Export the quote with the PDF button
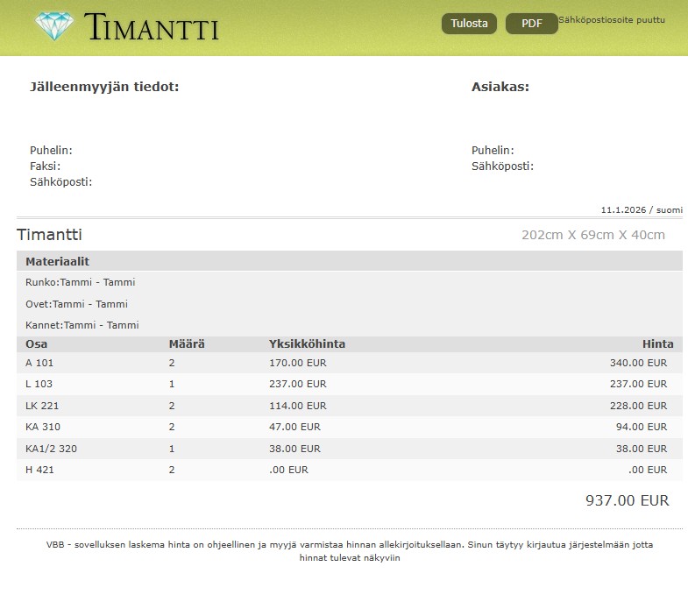 531,24
